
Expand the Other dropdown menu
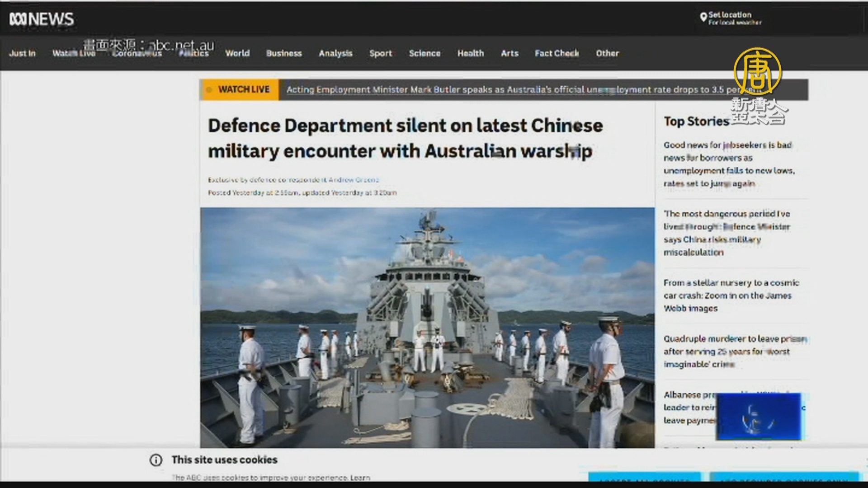(x=607, y=53)
